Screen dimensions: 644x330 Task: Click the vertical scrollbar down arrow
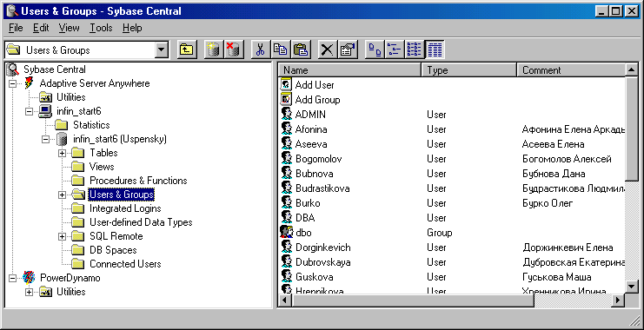click(x=631, y=286)
